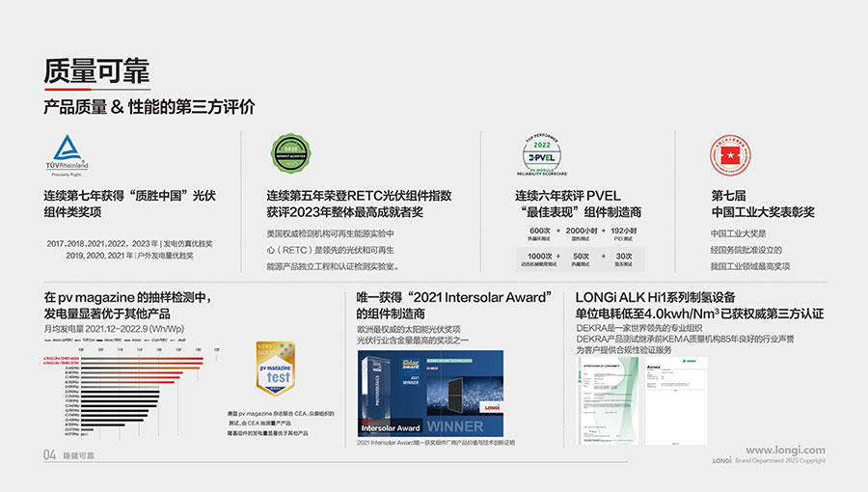Select text 欧洲最权威的太阳能光伏奖项

point(409,329)
